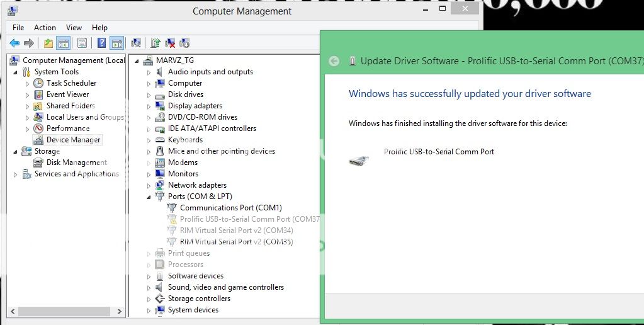Click the Network adapters icon

[x=160, y=185]
